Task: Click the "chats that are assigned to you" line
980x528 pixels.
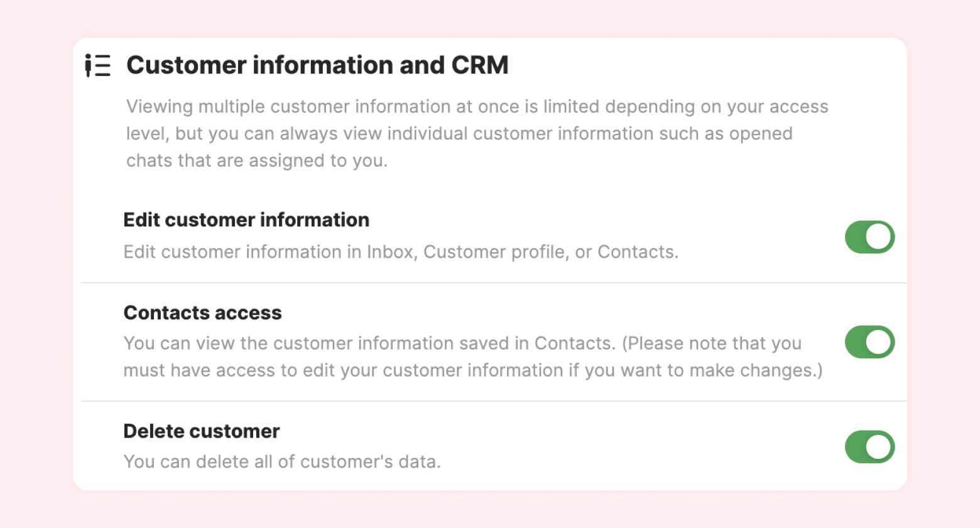Action: click(256, 161)
